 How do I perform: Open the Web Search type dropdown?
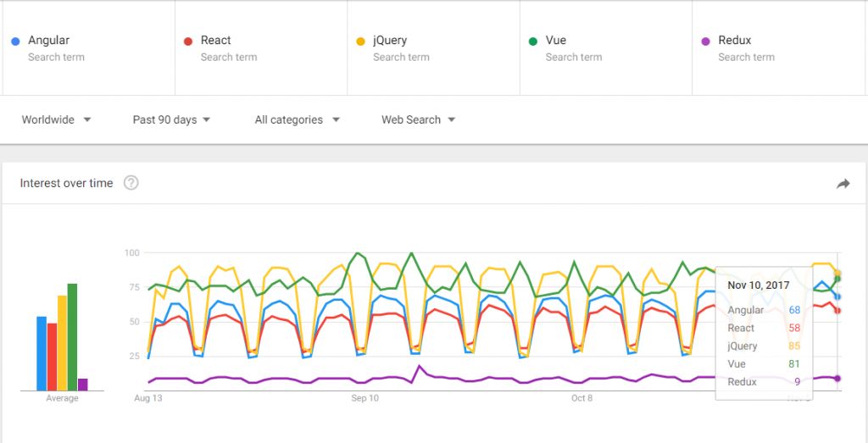click(418, 119)
